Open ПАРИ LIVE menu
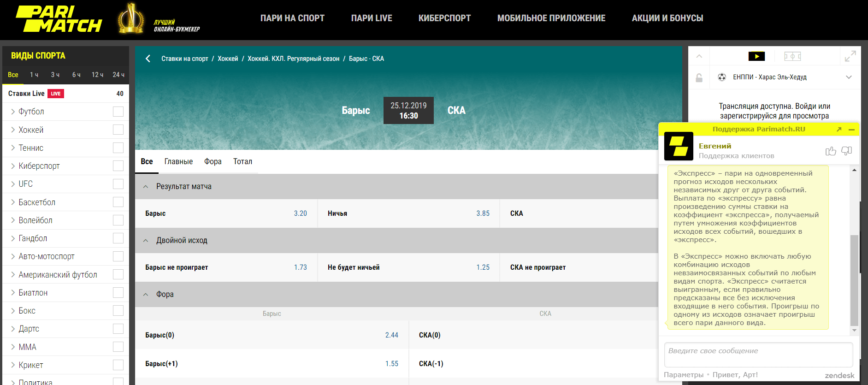868x385 pixels. [372, 18]
